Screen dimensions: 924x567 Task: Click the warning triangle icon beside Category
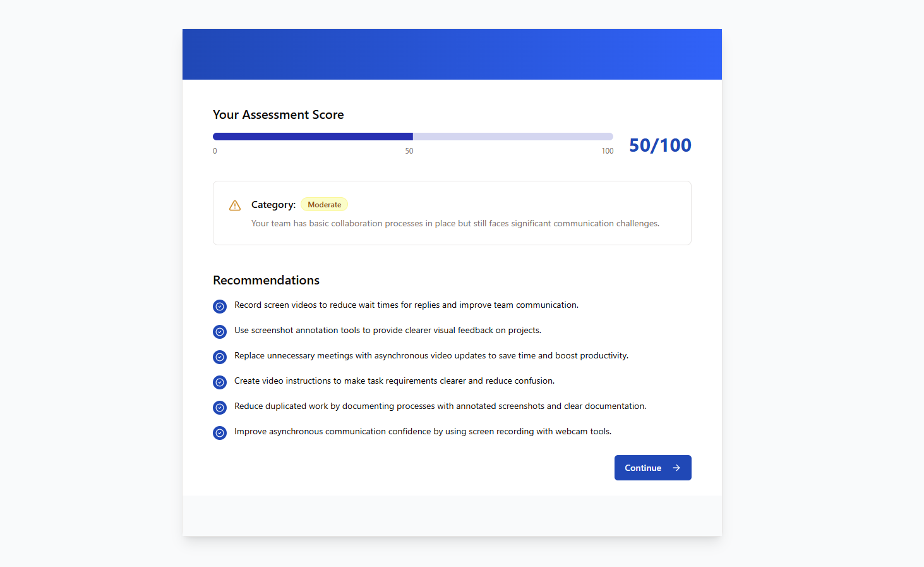click(x=234, y=205)
